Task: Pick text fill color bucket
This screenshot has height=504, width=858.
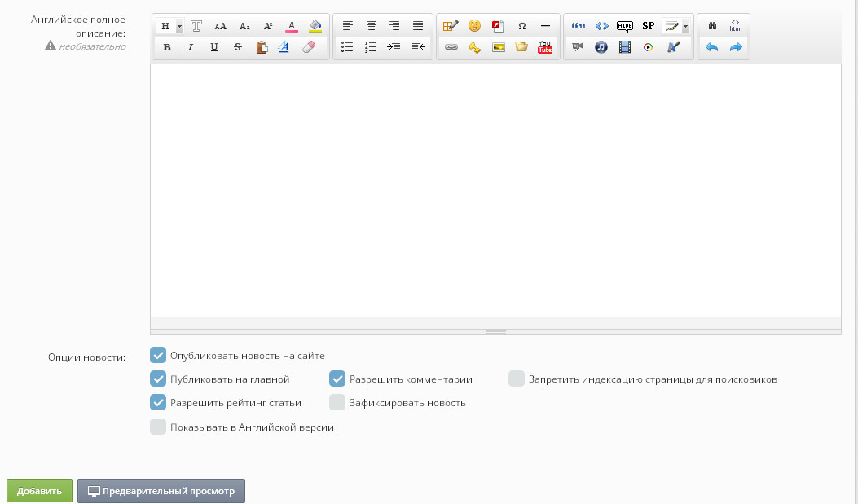Action: click(x=315, y=26)
